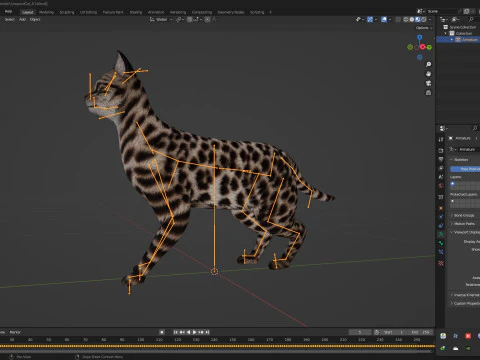Switch to the UV Editing workspace tab
This screenshot has height=360, width=480.
click(88, 12)
